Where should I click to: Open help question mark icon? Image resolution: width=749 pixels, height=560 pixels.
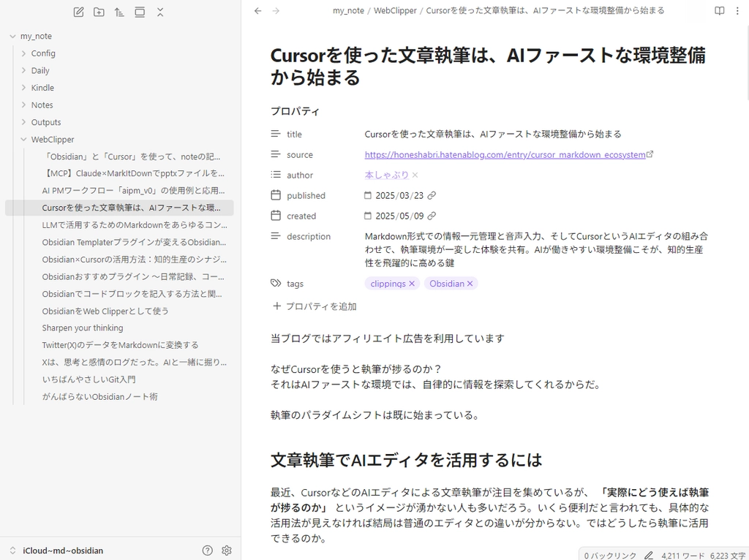click(207, 550)
